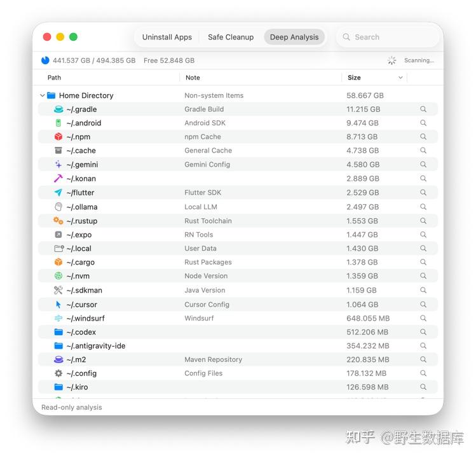Click the "Local LLM" note
Image resolution: width=476 pixels, height=458 pixels.
[201, 207]
